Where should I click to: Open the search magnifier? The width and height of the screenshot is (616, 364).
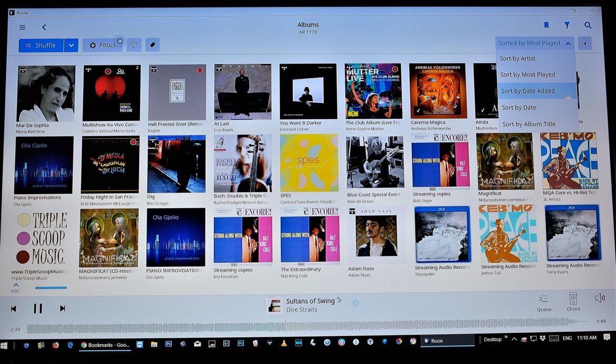(588, 25)
